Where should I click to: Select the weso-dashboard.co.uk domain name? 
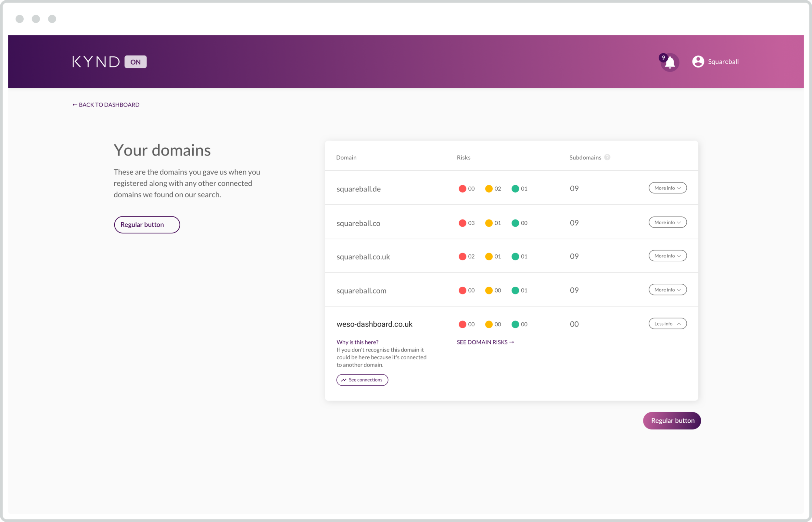[x=374, y=324]
